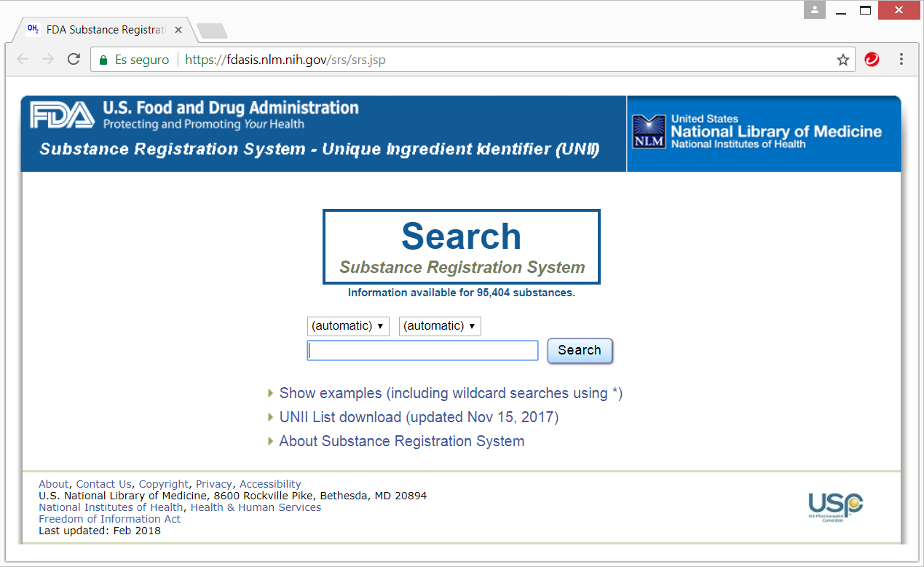Click U.S. Food and Drug Administration title

tap(231, 108)
